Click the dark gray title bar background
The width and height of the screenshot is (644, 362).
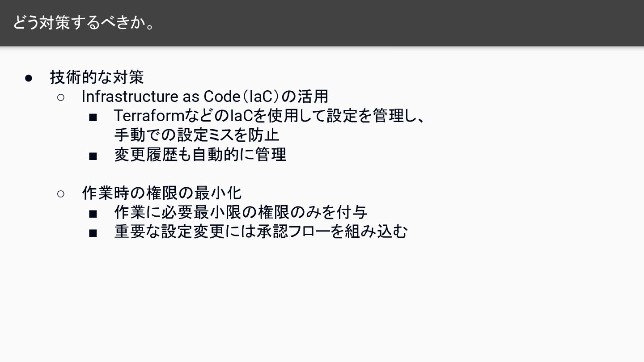(x=402, y=23)
